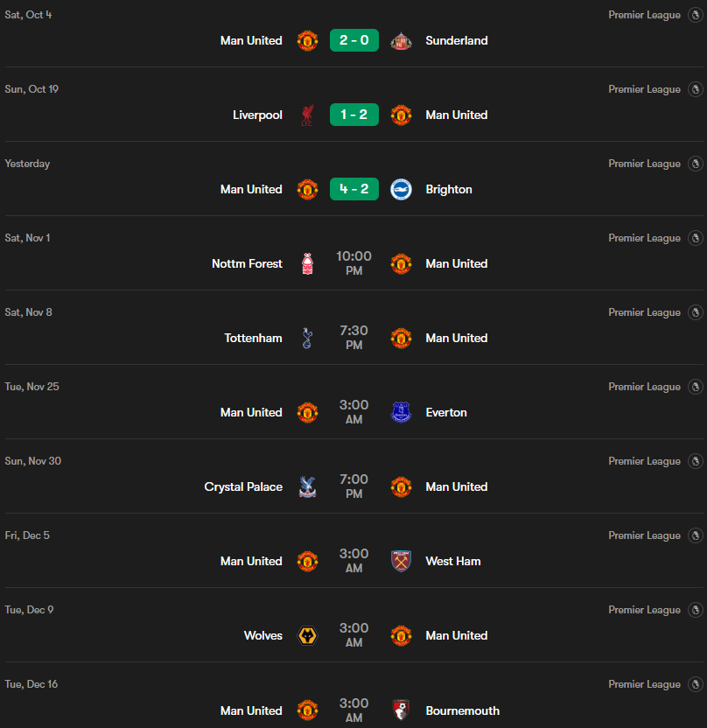
Task: Click the Nottm Forest club crest
Action: (x=307, y=264)
